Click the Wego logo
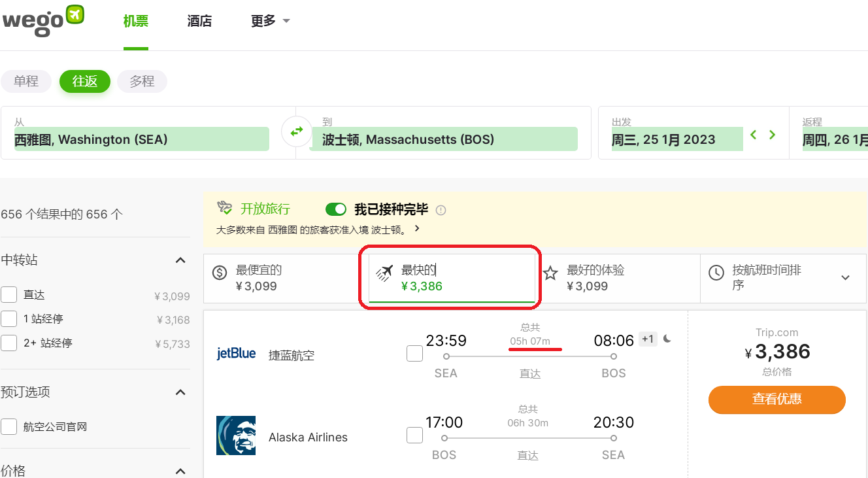The height and width of the screenshot is (478, 868). (x=43, y=20)
